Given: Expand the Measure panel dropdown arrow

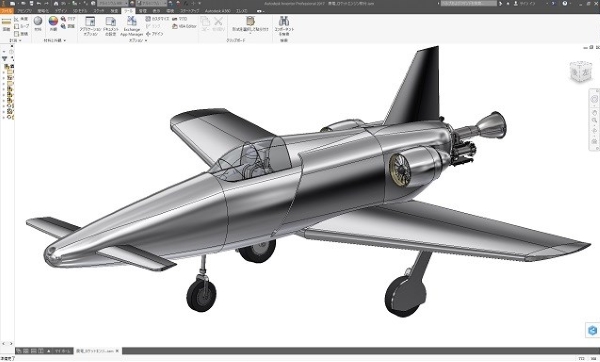Looking at the screenshot, I should pos(20,40).
